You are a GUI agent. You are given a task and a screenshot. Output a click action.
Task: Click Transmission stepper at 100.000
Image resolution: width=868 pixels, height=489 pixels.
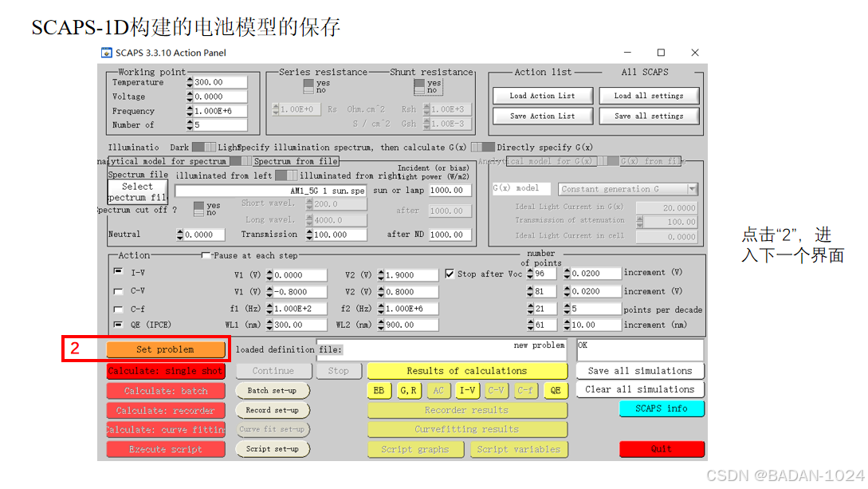309,235
